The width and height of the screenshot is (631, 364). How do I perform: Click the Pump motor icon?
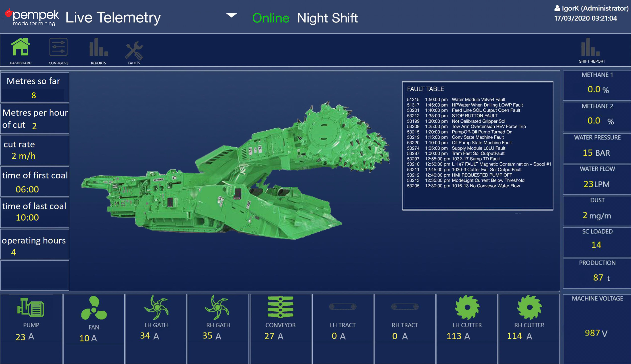[31, 307]
